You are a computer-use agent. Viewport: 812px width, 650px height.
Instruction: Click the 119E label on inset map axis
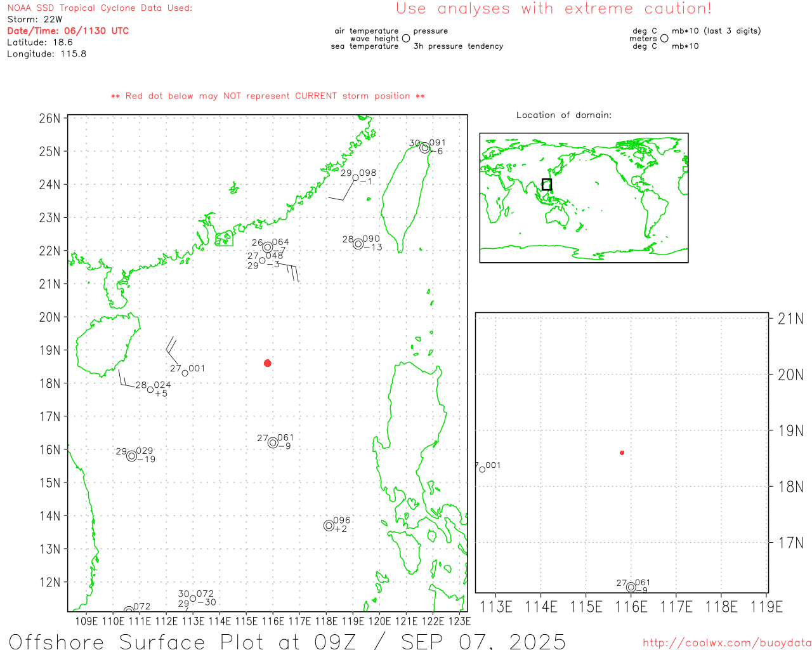766,607
